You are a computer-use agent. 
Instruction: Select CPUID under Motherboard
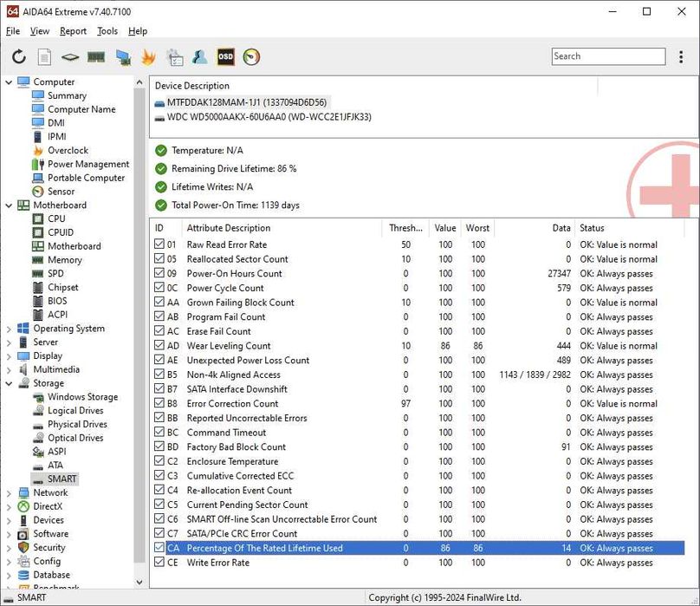click(61, 232)
